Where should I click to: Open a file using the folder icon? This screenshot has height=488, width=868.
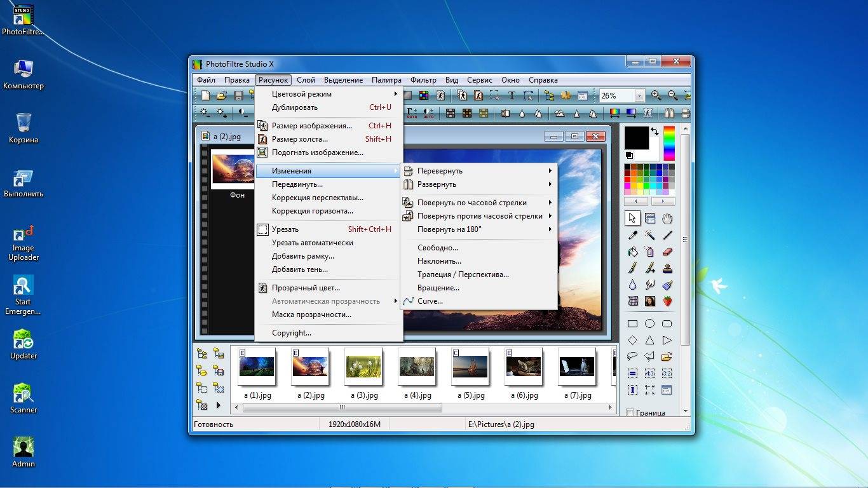[x=222, y=96]
